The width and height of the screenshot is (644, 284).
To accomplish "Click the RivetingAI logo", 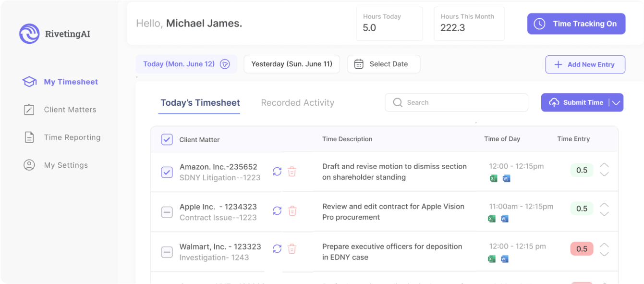I will (x=29, y=34).
